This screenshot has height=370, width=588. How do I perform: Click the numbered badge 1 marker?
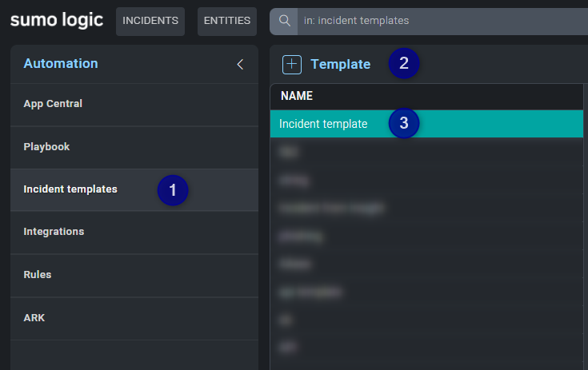click(172, 190)
